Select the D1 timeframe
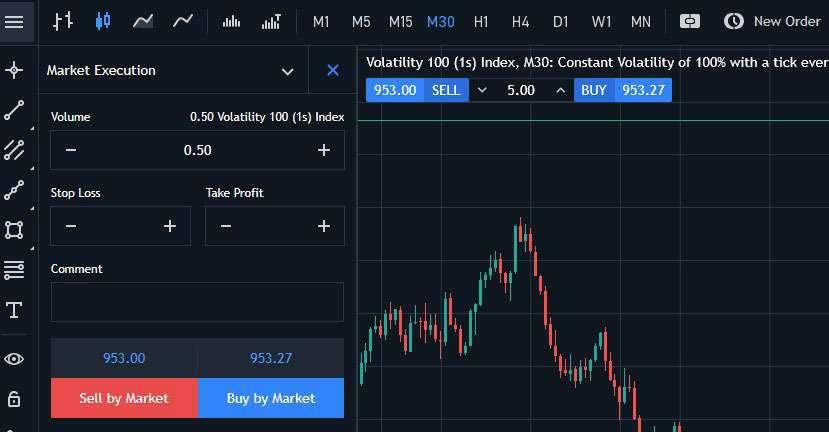 coord(560,22)
